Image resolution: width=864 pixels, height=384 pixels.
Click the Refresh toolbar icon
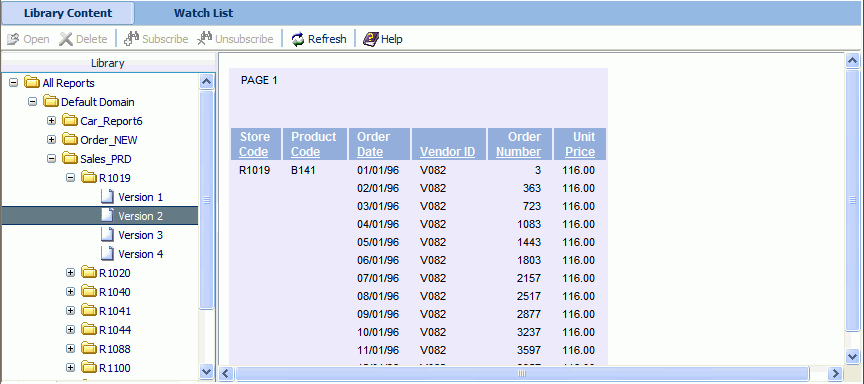tap(298, 39)
